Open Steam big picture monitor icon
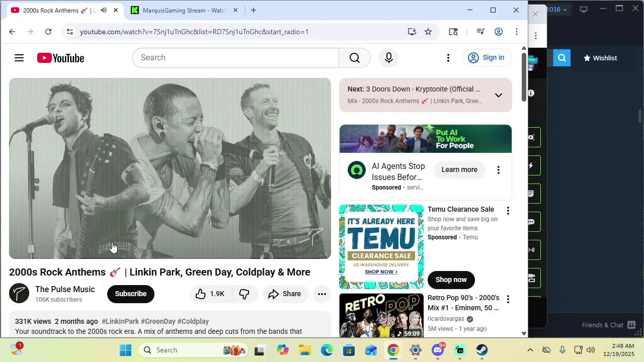This screenshot has width=644, height=362. tap(584, 9)
